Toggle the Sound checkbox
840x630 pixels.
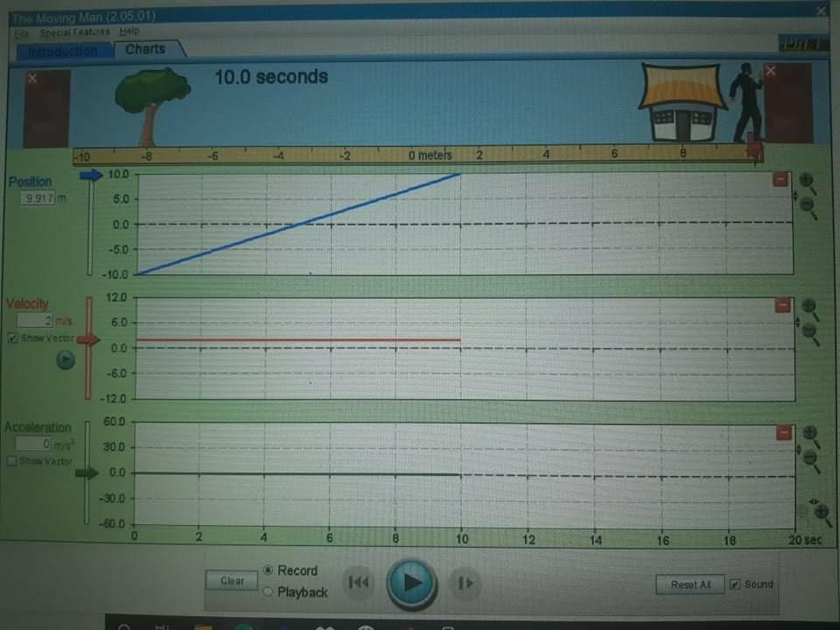pyautogui.click(x=735, y=584)
